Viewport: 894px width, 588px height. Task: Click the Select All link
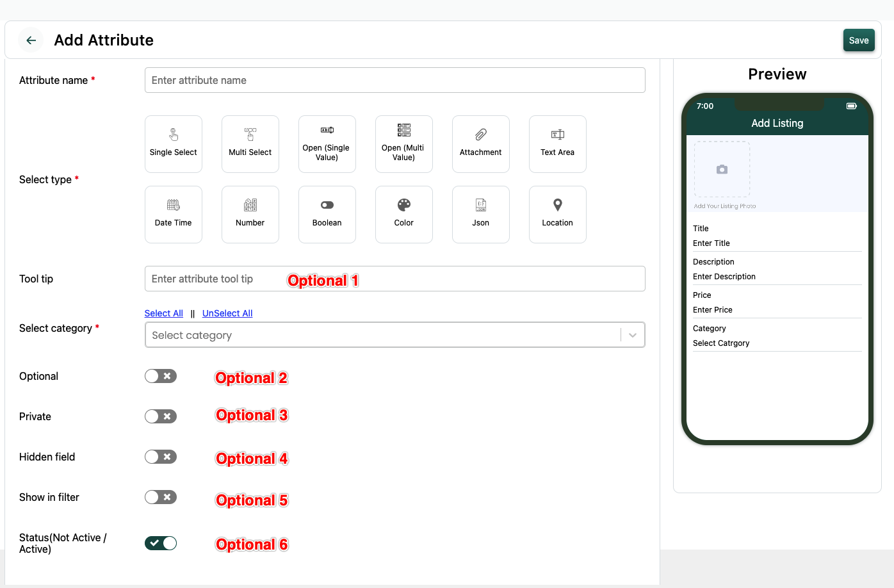[x=164, y=313]
